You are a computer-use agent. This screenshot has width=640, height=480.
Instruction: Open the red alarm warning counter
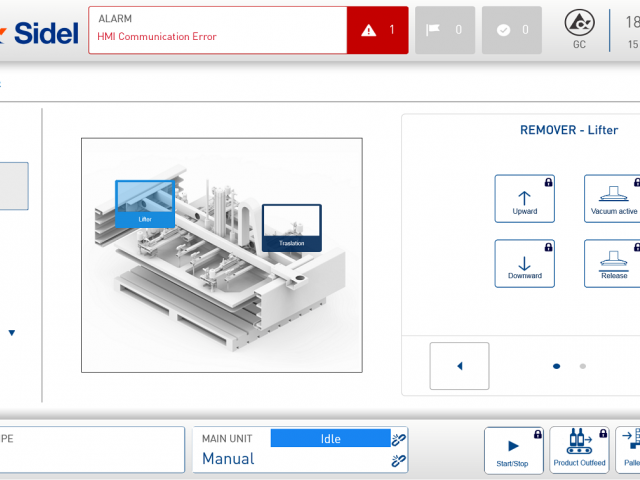pyautogui.click(x=377, y=30)
